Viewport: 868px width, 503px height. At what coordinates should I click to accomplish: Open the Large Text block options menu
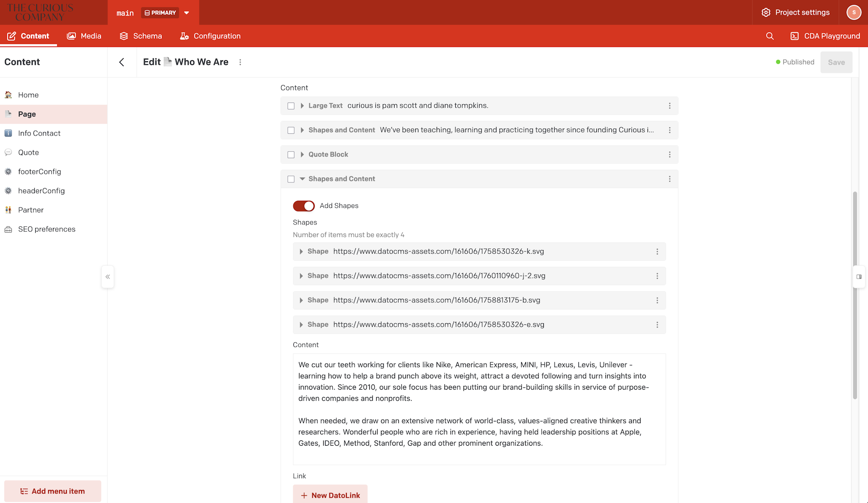(x=670, y=106)
